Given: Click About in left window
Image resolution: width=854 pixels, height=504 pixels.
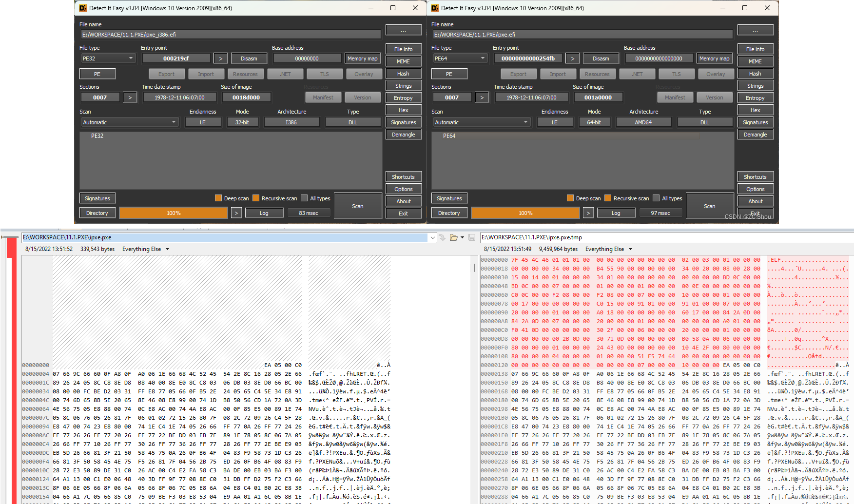Looking at the screenshot, I should click(x=403, y=201).
